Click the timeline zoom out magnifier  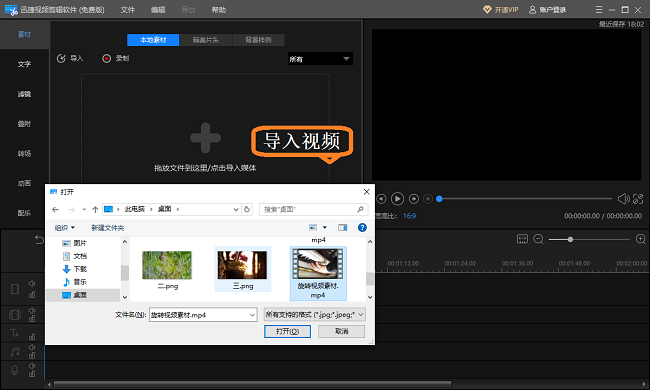click(x=538, y=239)
